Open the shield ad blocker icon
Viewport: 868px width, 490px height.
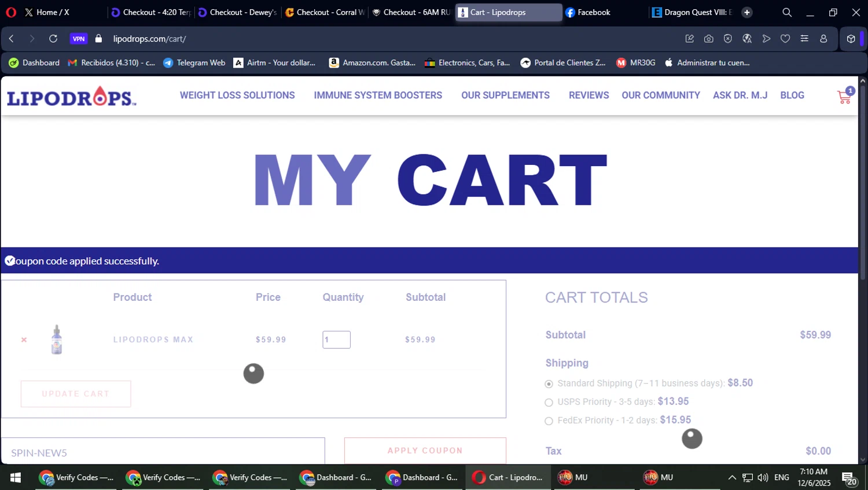728,39
